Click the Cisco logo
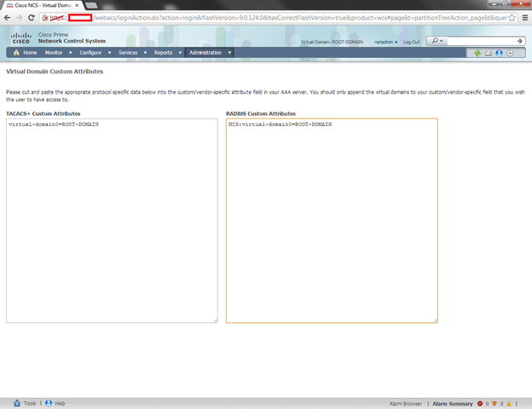532x409 pixels. tap(21, 38)
